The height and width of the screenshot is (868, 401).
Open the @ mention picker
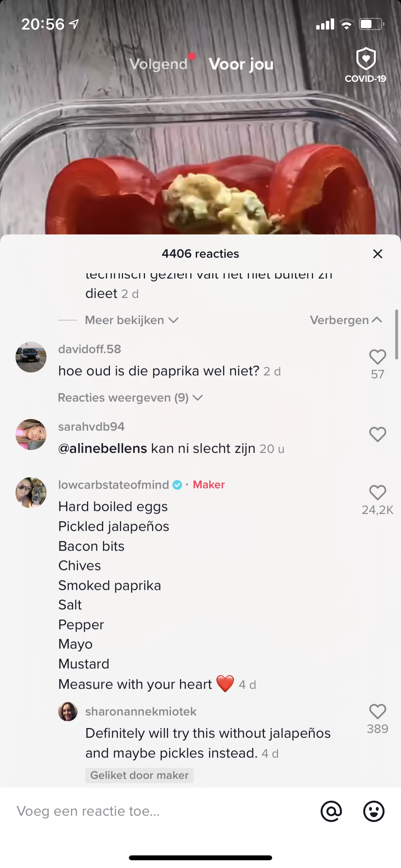coord(331,811)
